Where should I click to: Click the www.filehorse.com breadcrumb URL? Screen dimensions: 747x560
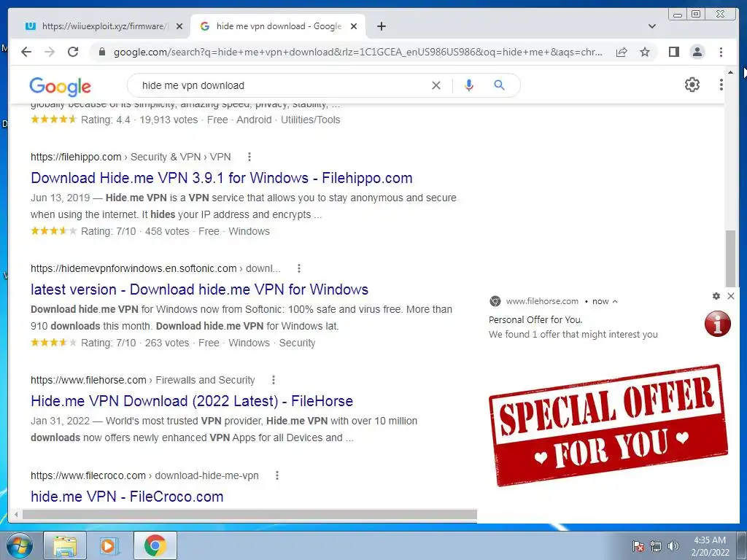coord(142,380)
